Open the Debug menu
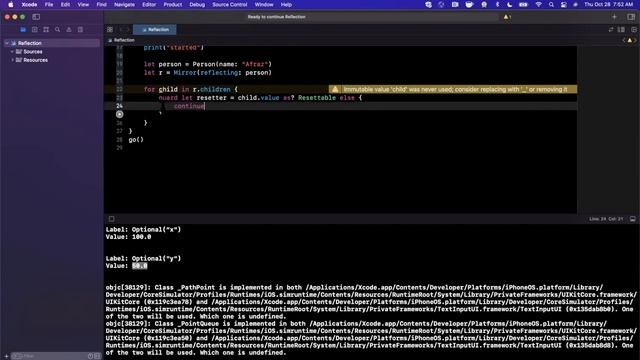 click(197, 4)
